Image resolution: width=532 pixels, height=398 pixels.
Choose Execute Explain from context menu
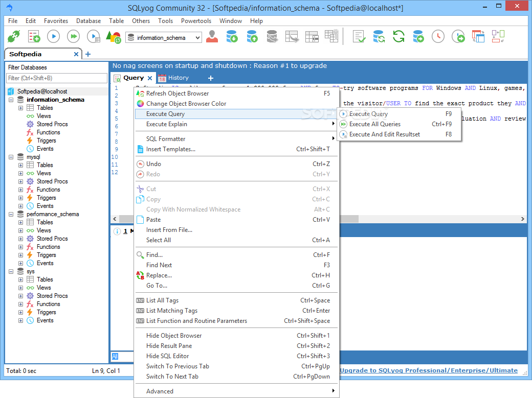[236, 124]
